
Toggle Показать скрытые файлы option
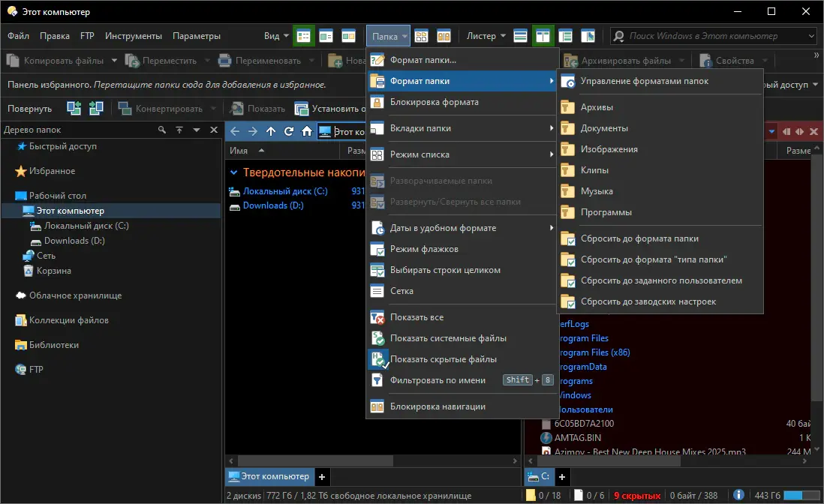tap(462, 359)
